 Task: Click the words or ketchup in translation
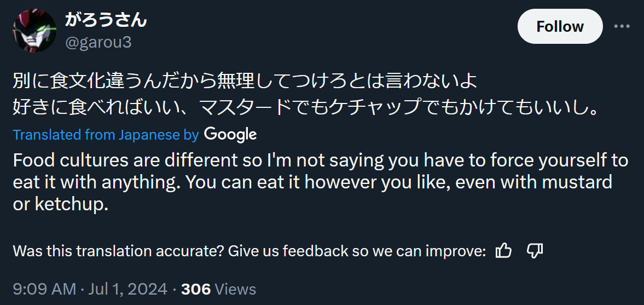(x=57, y=204)
